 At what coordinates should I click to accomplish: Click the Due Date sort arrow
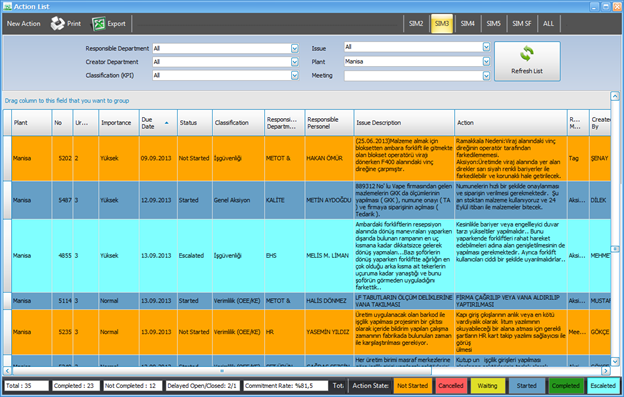tap(166, 123)
